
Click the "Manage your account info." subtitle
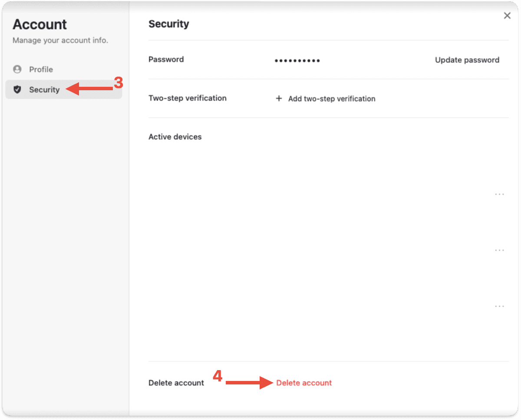(x=60, y=40)
